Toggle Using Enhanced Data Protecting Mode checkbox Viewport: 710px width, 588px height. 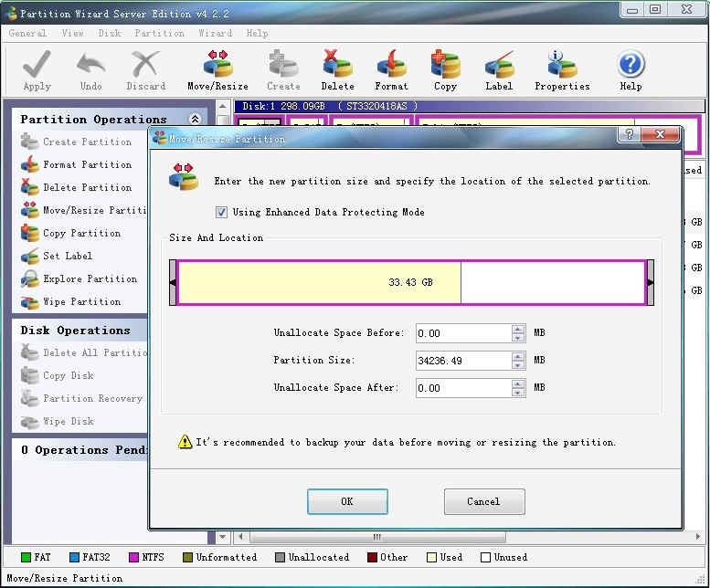[221, 212]
